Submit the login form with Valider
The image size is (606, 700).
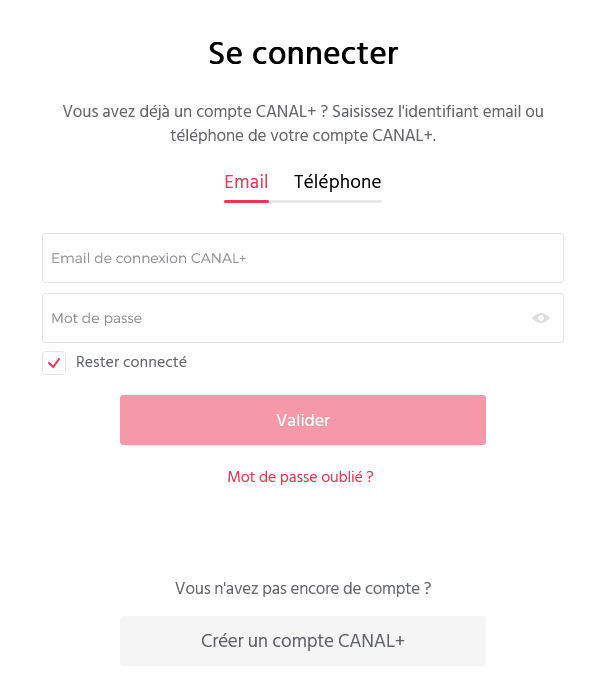(x=303, y=420)
